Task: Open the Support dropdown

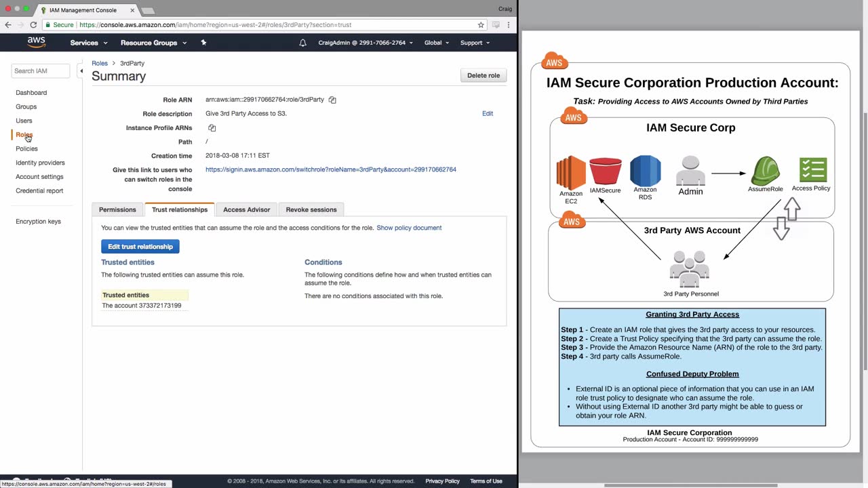Action: pyautogui.click(x=475, y=43)
